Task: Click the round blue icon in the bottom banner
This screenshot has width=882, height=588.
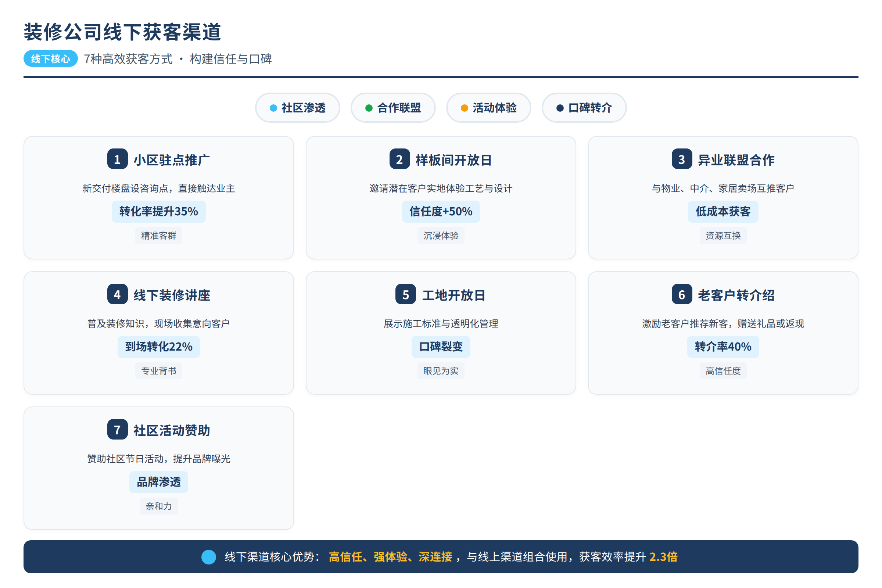Action: tap(209, 557)
